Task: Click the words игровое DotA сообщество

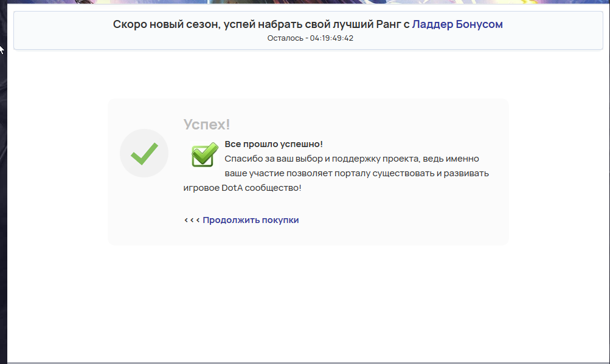Action: (242, 188)
